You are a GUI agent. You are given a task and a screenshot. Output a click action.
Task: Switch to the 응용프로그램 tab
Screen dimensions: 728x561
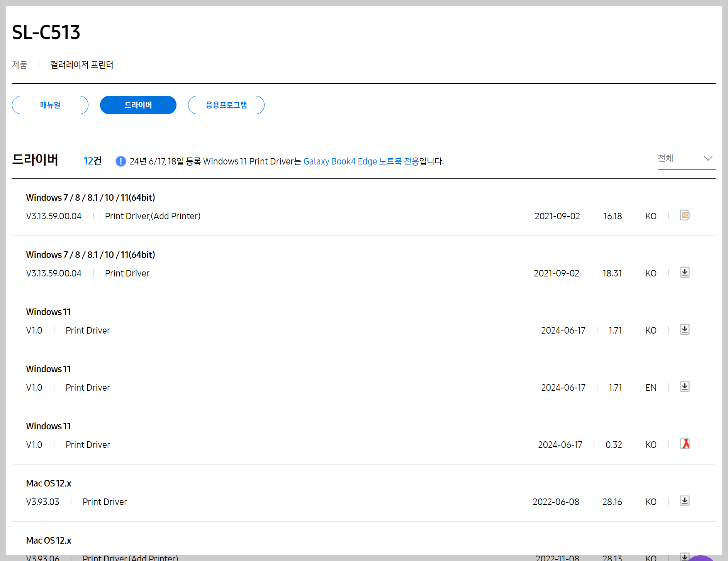[x=226, y=105]
